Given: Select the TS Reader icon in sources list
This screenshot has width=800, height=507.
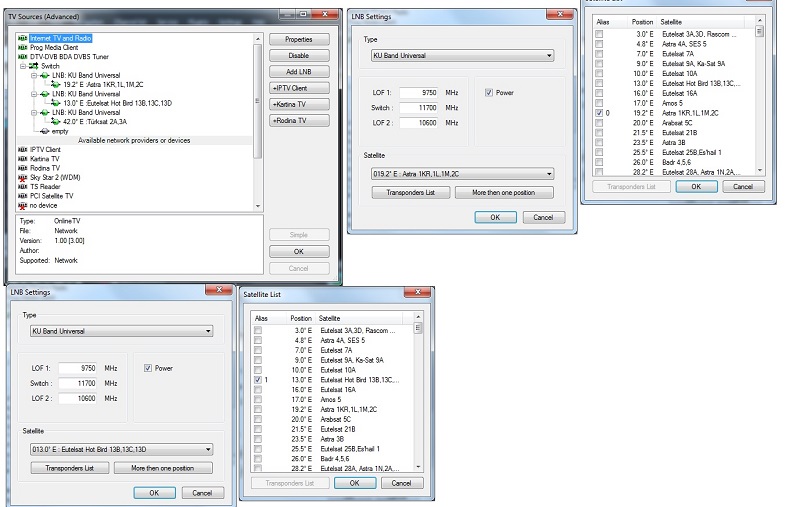Looking at the screenshot, I should coord(23,187).
